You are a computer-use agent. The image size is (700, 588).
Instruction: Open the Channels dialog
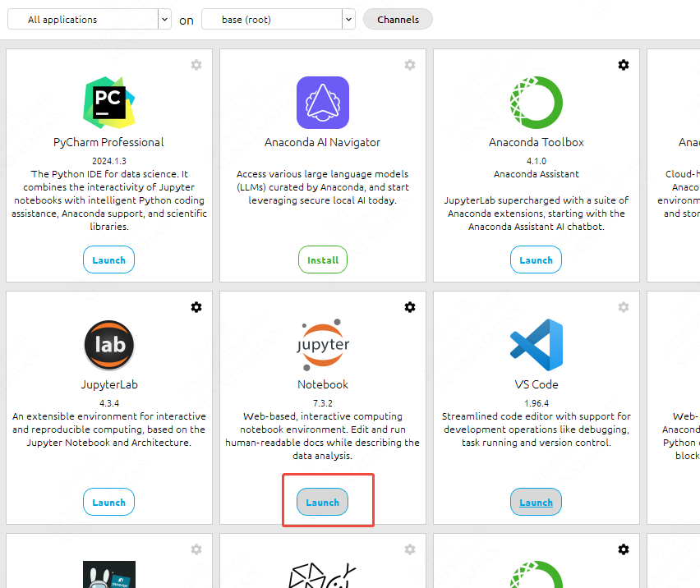[x=398, y=20]
